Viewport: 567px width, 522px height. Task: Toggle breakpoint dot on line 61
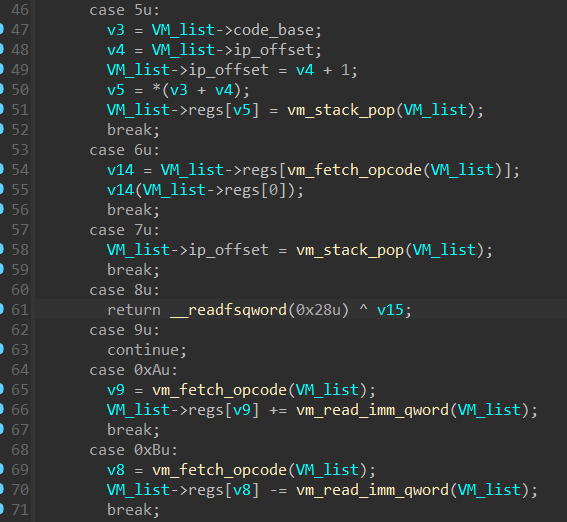[x=1, y=309]
